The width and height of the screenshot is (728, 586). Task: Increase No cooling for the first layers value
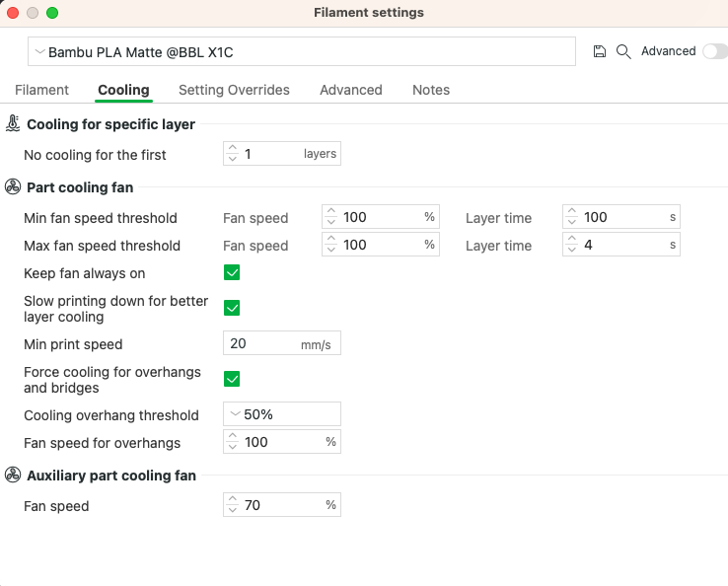pyautogui.click(x=233, y=149)
